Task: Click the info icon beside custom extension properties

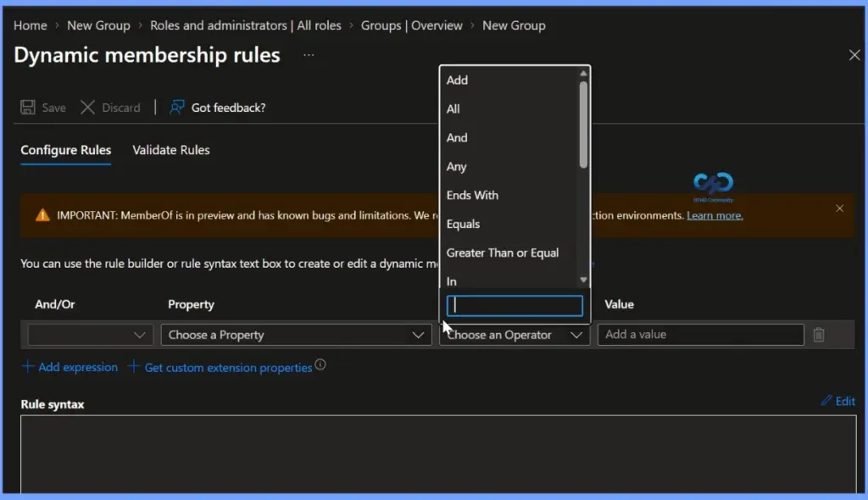Action: tap(320, 365)
